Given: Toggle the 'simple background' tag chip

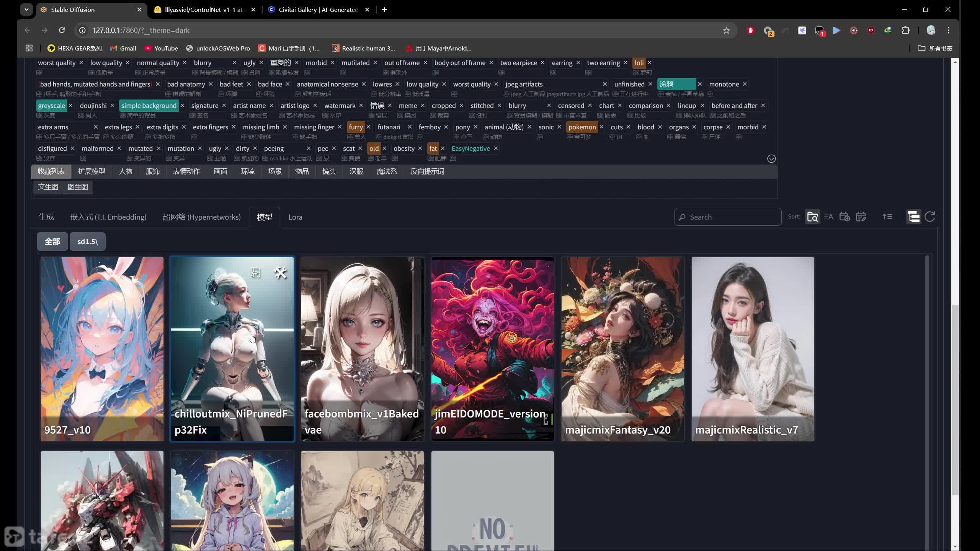Looking at the screenshot, I should [x=149, y=106].
